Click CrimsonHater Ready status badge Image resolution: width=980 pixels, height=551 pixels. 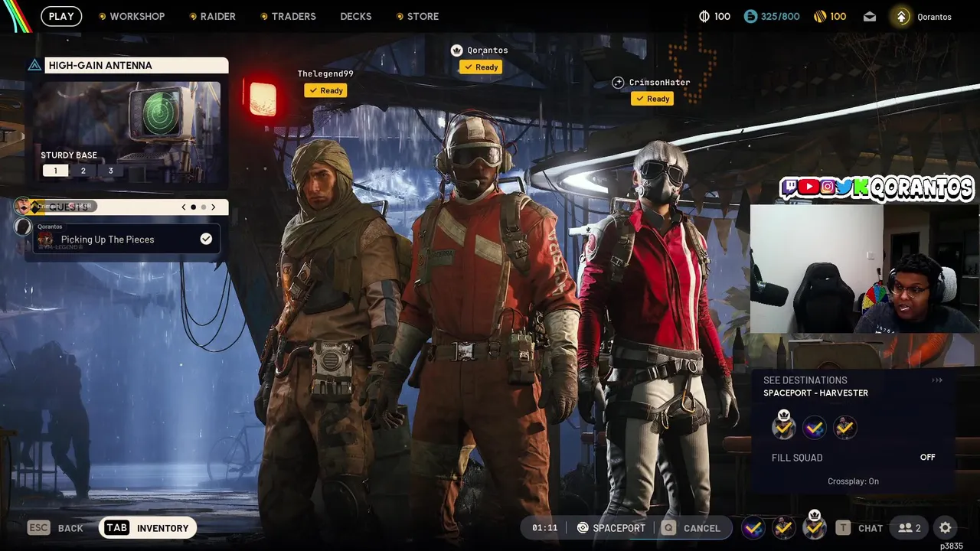652,99
